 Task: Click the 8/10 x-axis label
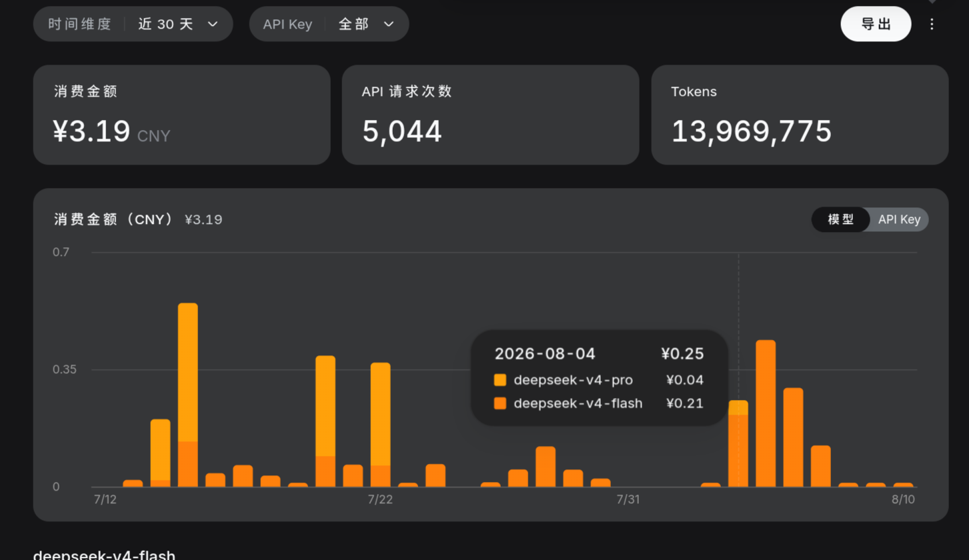click(x=903, y=500)
